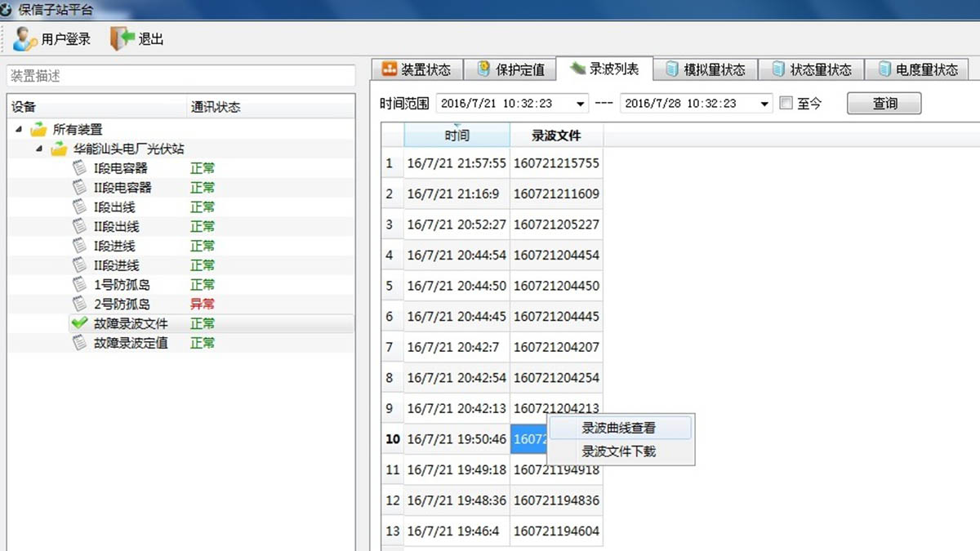Click the 用户登录 user login icon
The height and width of the screenshot is (551, 980).
pos(25,38)
